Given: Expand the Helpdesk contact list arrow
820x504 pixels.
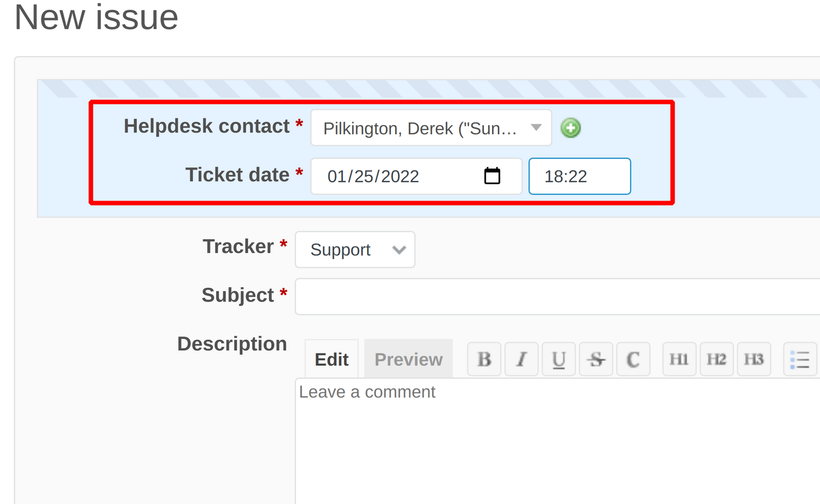Looking at the screenshot, I should pos(534,128).
